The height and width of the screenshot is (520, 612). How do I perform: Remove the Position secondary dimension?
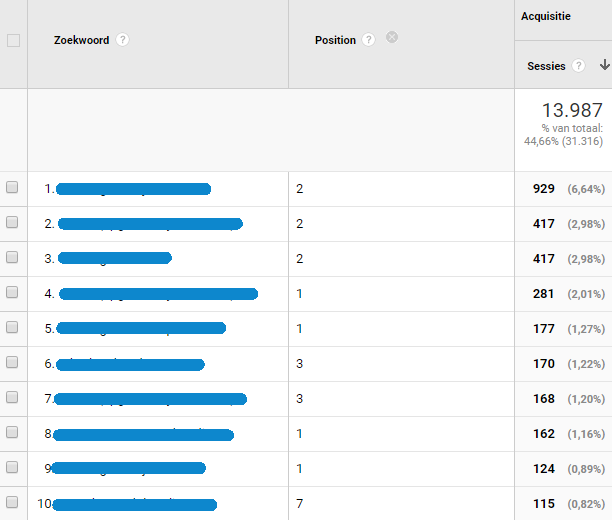(x=392, y=37)
